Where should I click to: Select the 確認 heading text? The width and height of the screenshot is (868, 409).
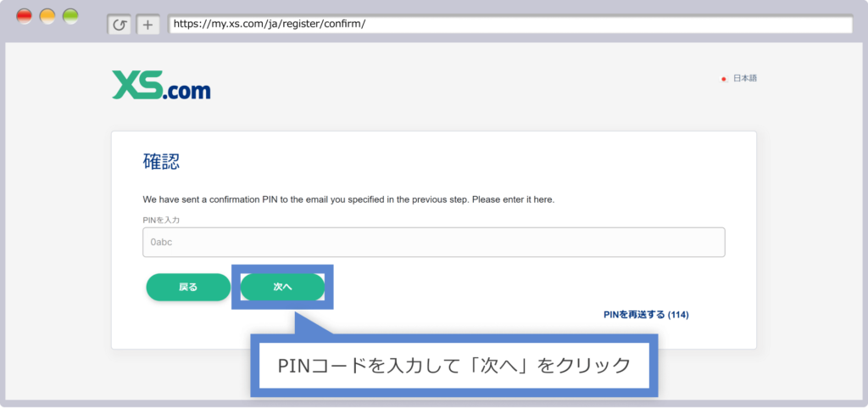(161, 162)
